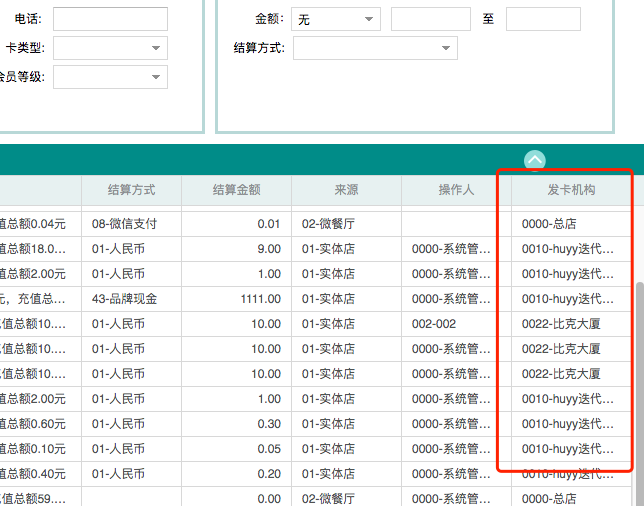Click the 0.05 amount cell
Viewport: 644px width, 506px height.
tap(237, 449)
